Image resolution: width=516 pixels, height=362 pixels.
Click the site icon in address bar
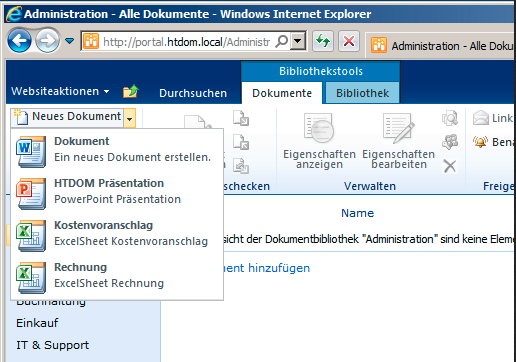[x=91, y=41]
